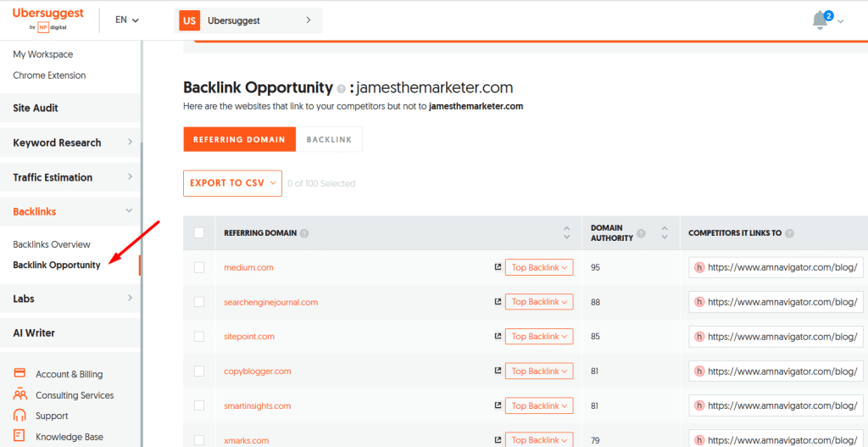Open Backlinks Overview in sidebar
The height and width of the screenshot is (447, 868).
tap(52, 244)
